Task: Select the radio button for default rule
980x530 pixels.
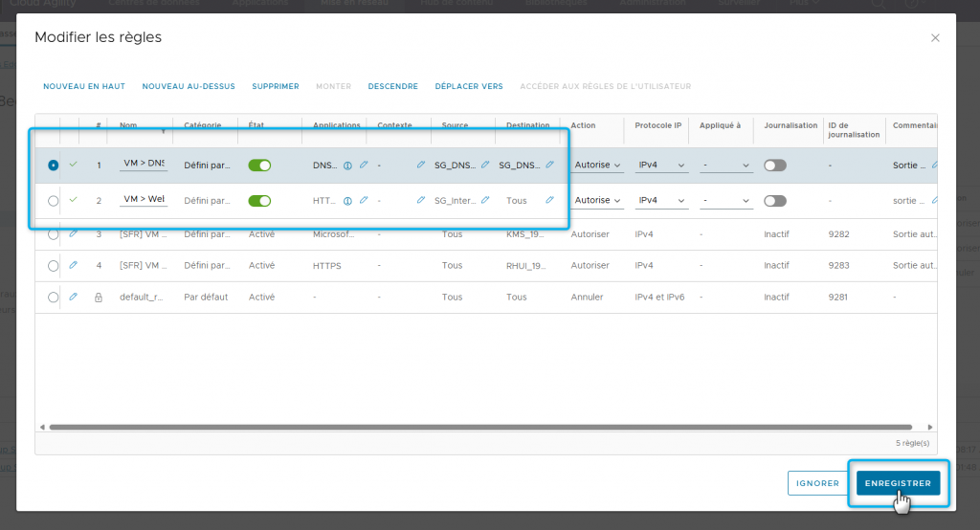Action: (53, 298)
